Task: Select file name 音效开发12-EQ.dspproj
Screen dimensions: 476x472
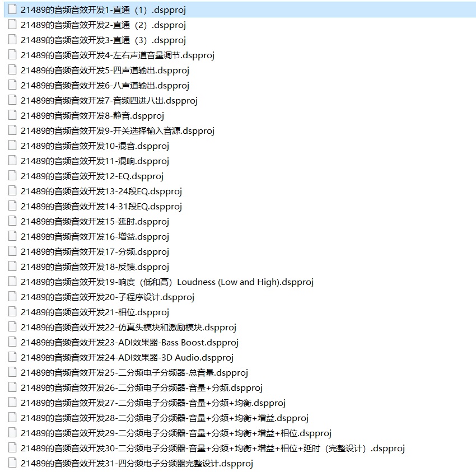Action: tap(92, 176)
